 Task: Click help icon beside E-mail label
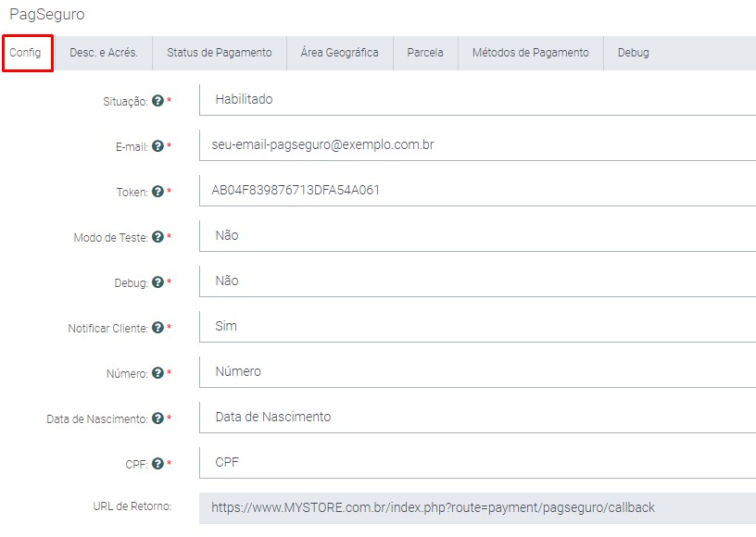point(157,146)
